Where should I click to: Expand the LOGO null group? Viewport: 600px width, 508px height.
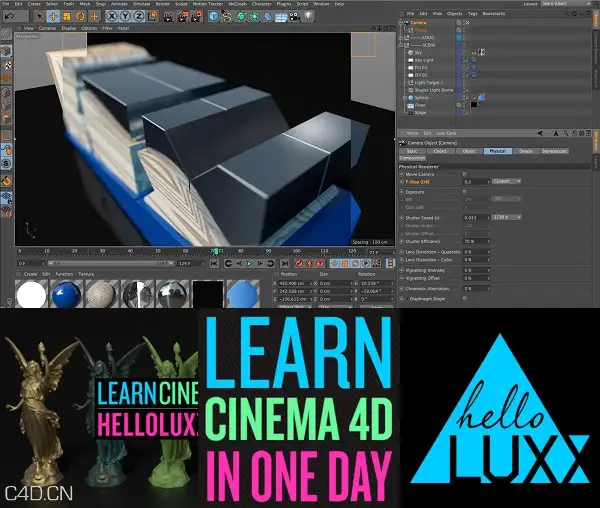401,37
